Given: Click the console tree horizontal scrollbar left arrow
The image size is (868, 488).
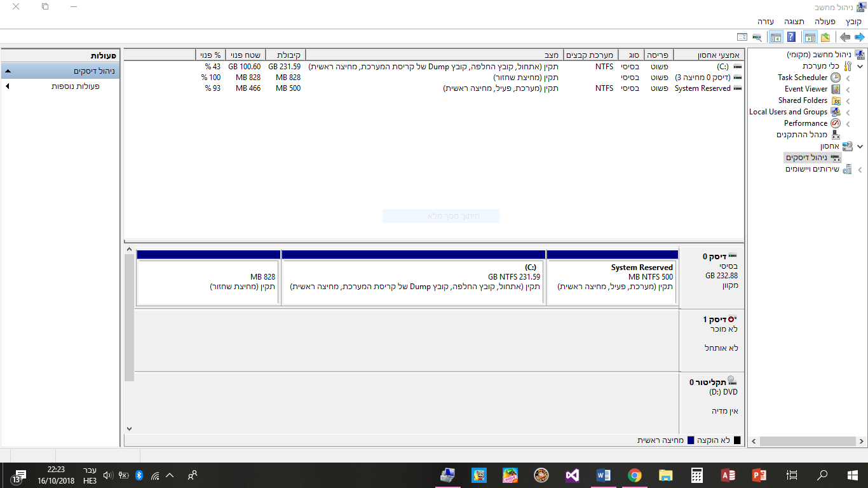Looking at the screenshot, I should [x=754, y=441].
